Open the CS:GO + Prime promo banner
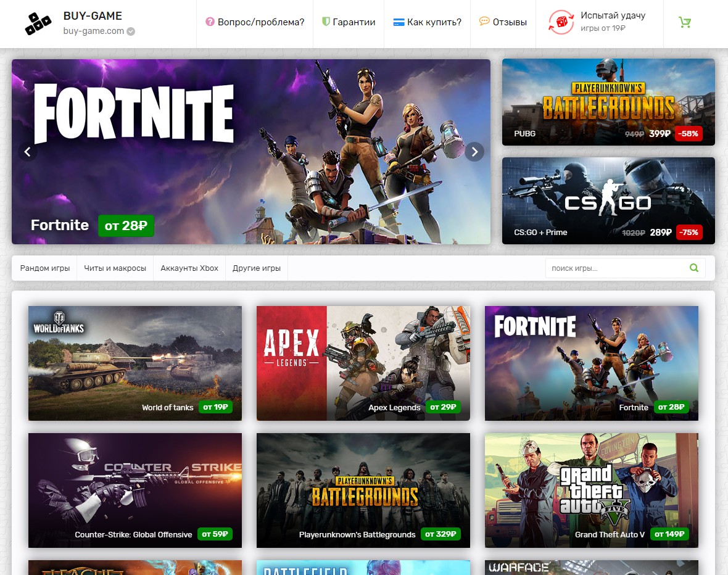 (x=608, y=201)
